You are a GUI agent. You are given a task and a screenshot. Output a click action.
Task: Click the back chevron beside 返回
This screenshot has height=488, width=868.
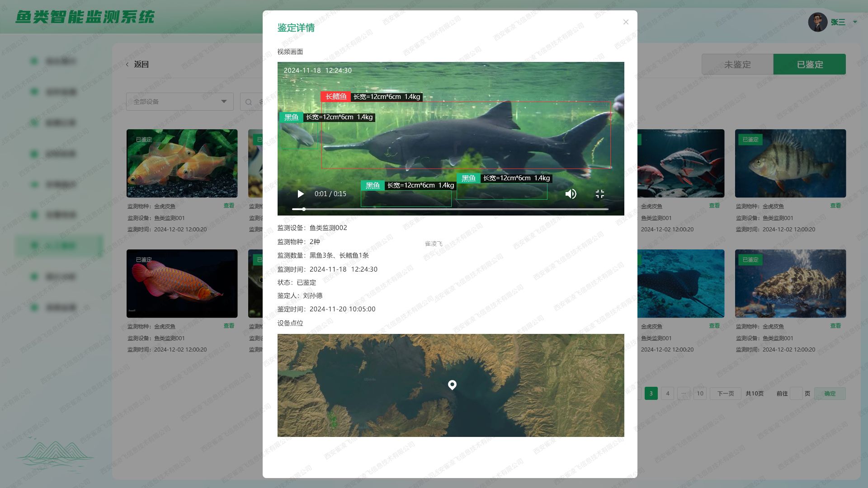pyautogui.click(x=127, y=65)
